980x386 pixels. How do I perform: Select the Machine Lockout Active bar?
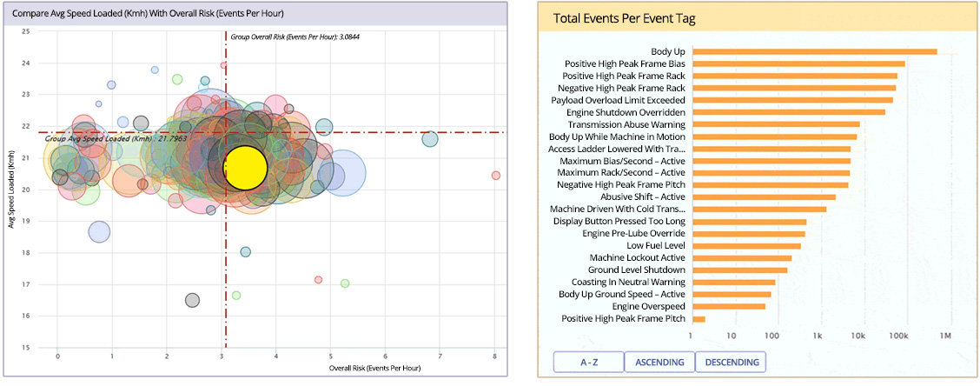pyautogui.click(x=741, y=257)
